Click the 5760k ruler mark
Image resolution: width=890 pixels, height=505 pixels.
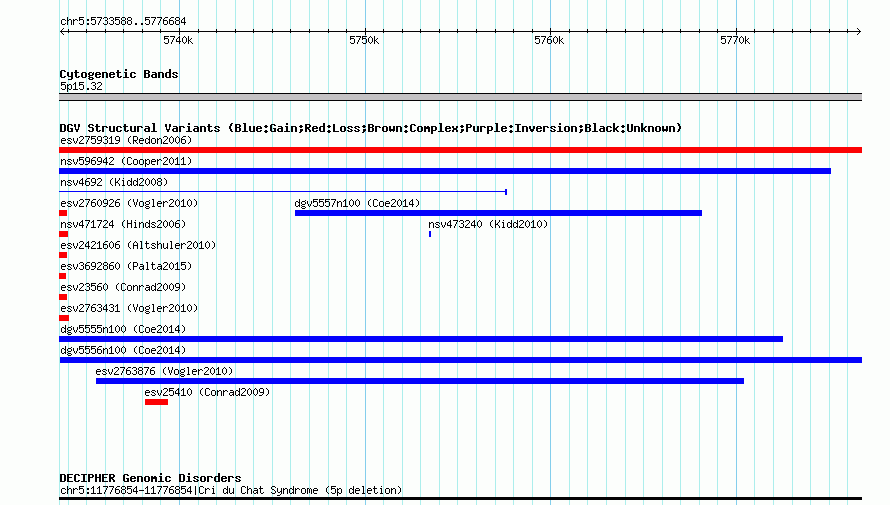549,40
